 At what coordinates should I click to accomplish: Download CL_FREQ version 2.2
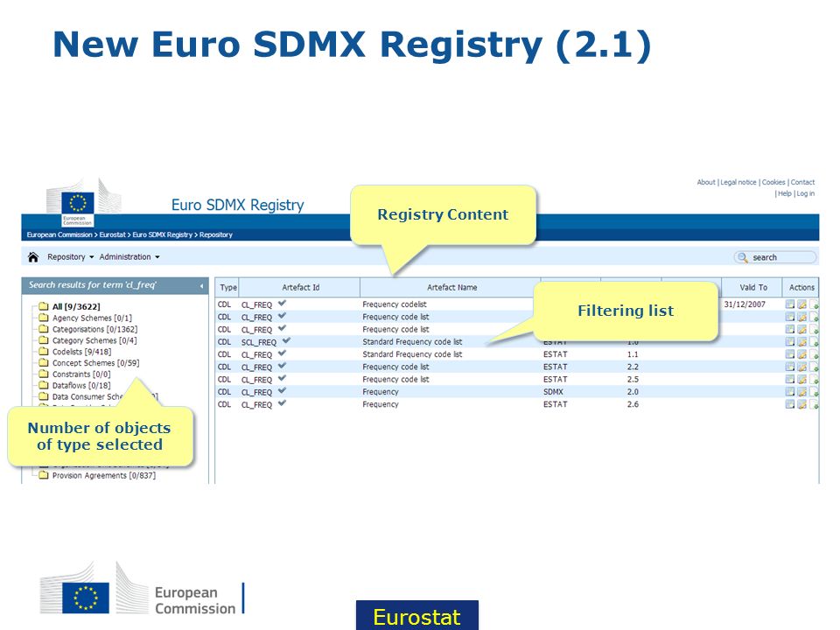coord(814,367)
